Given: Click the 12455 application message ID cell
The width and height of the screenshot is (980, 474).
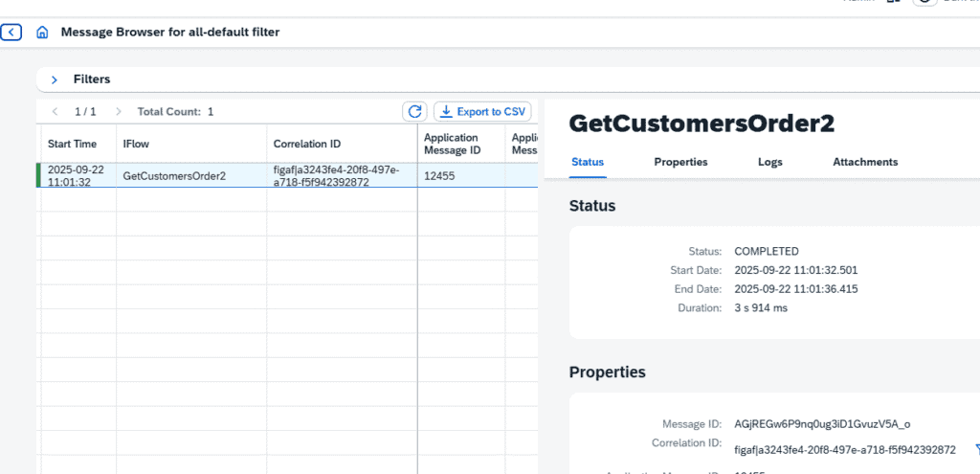Looking at the screenshot, I should (461, 176).
